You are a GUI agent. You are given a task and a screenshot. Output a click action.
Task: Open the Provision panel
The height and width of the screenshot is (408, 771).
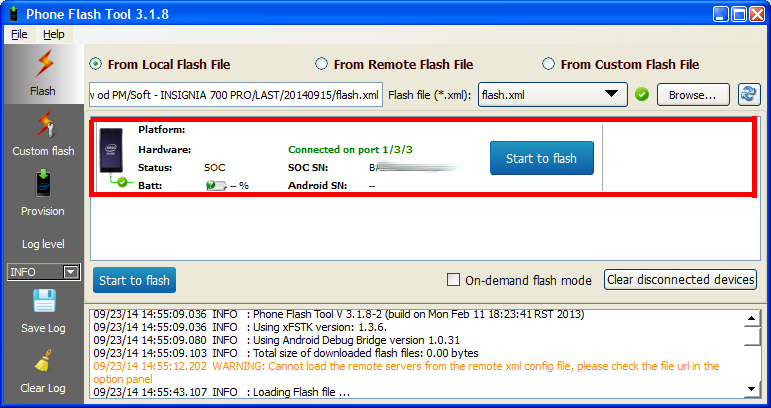point(43,193)
